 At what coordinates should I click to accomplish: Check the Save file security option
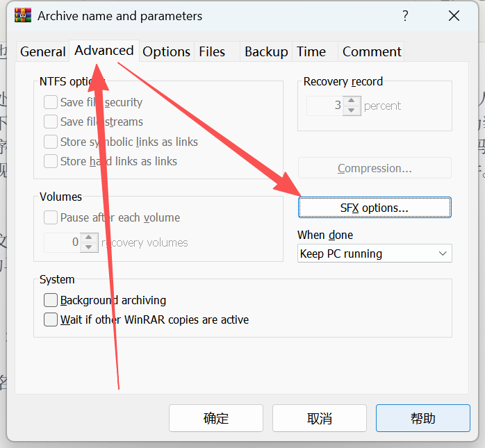pyautogui.click(x=51, y=103)
